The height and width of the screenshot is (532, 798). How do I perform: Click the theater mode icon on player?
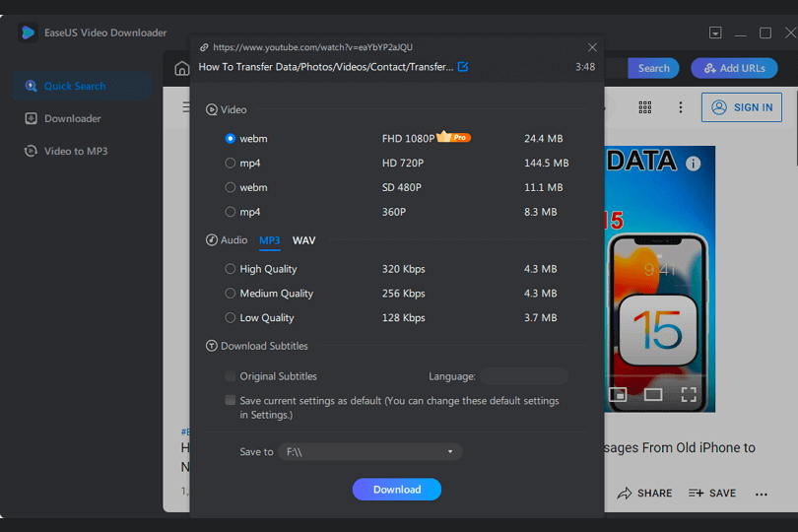[653, 395]
